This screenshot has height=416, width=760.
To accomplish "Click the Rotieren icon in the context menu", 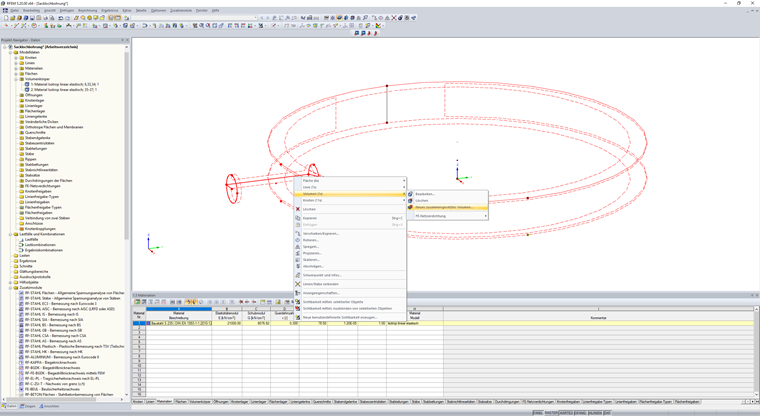I will [x=298, y=240].
